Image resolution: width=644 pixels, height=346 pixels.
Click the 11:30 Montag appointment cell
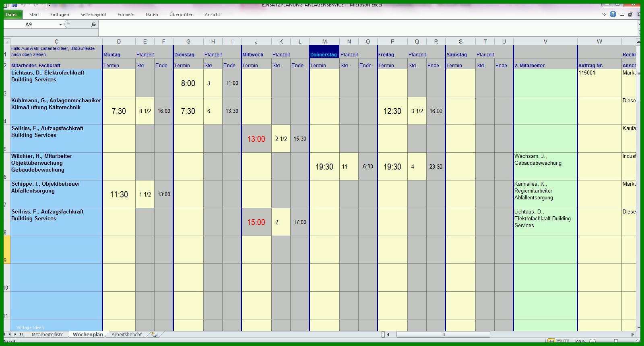[119, 194]
